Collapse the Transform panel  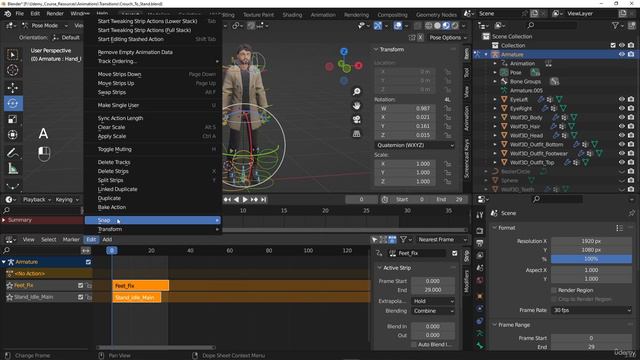point(377,50)
